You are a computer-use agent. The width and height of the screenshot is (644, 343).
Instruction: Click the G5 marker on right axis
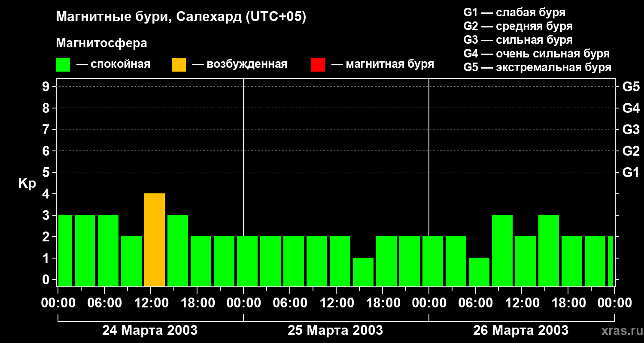click(x=631, y=87)
